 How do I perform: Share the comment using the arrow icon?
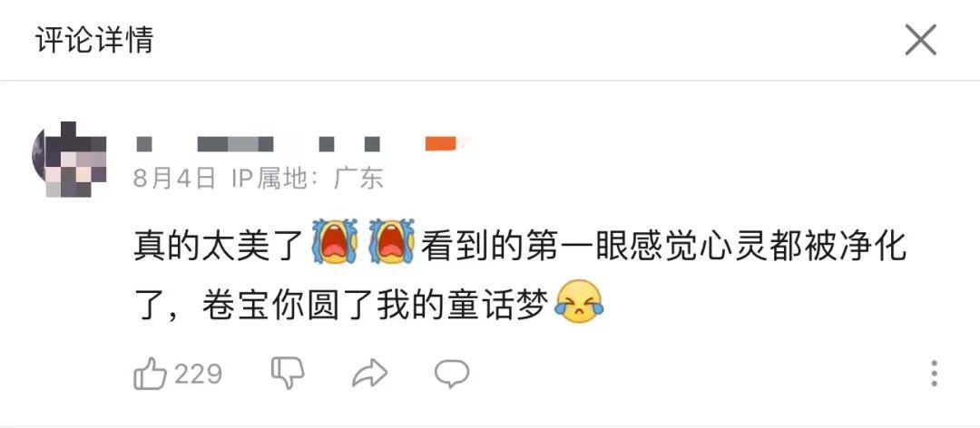point(369,374)
